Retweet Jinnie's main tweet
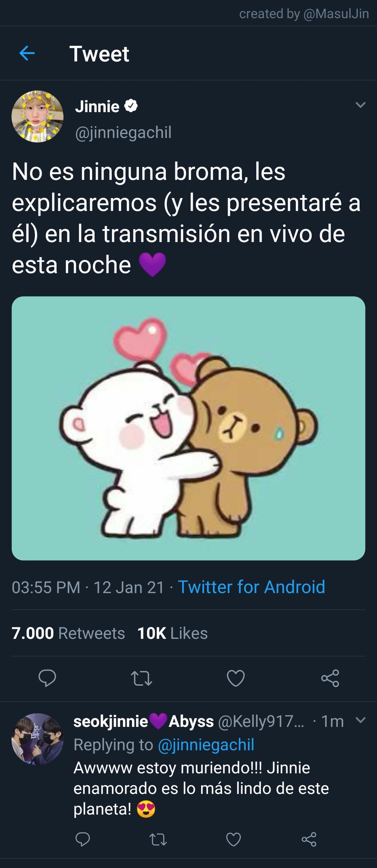This screenshot has height=868, width=377. click(141, 678)
